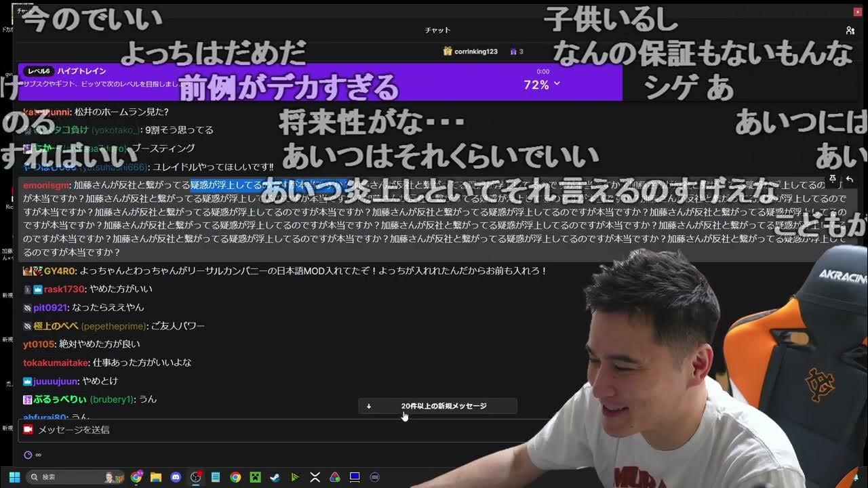
Task: Click the yt0105 chat username
Action: [x=39, y=344]
